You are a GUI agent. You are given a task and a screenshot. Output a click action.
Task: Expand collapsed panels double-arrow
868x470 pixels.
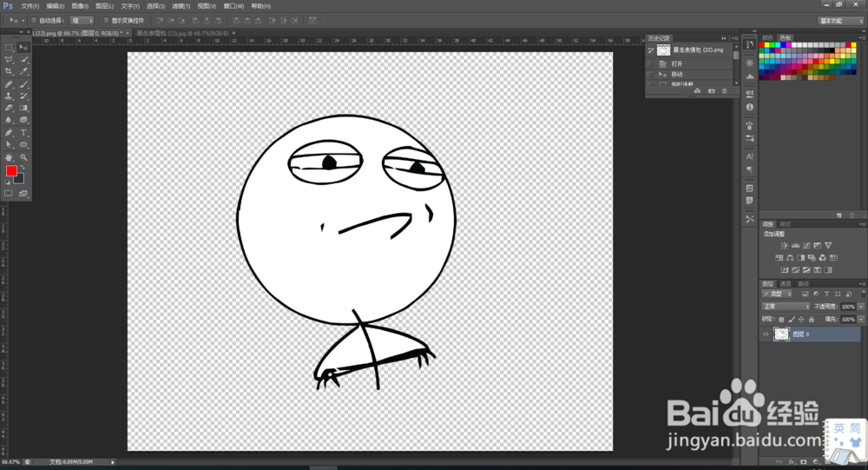click(754, 31)
